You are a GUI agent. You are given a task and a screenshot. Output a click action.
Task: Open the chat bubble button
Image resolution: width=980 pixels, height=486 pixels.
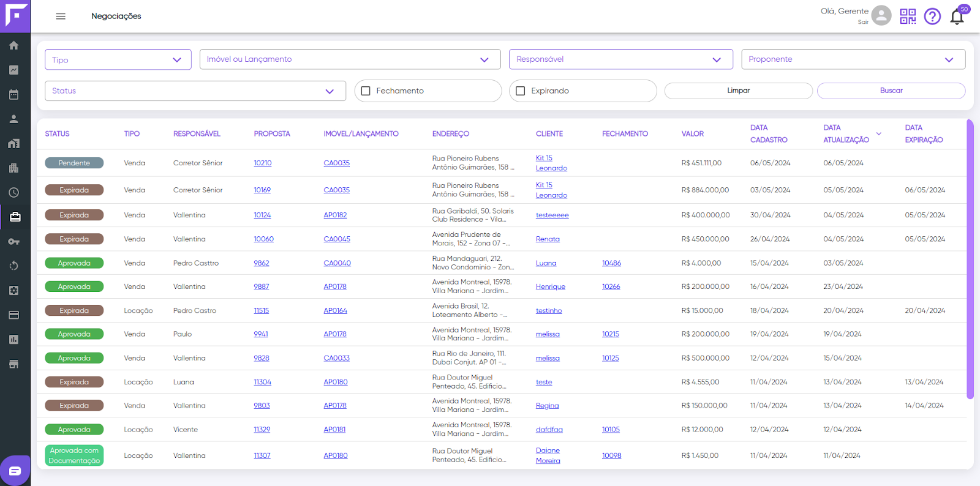15,471
